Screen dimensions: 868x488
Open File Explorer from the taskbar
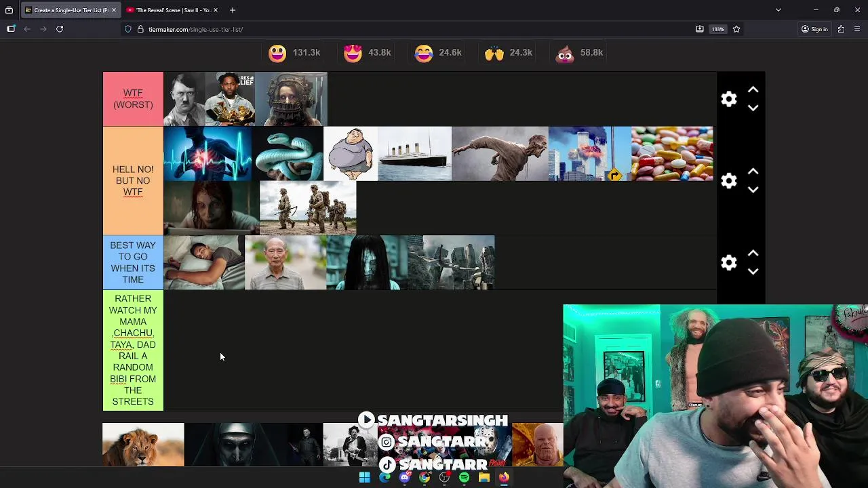(x=484, y=477)
